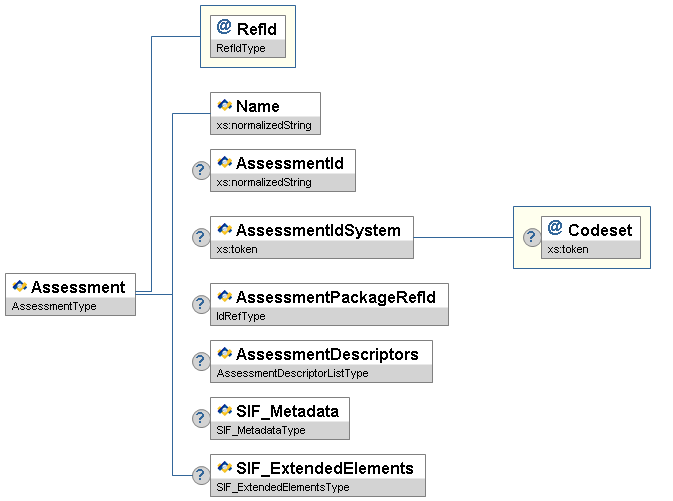
Task: Click the optional marker beside SIF_ExtendedElements
Action: tap(200, 475)
